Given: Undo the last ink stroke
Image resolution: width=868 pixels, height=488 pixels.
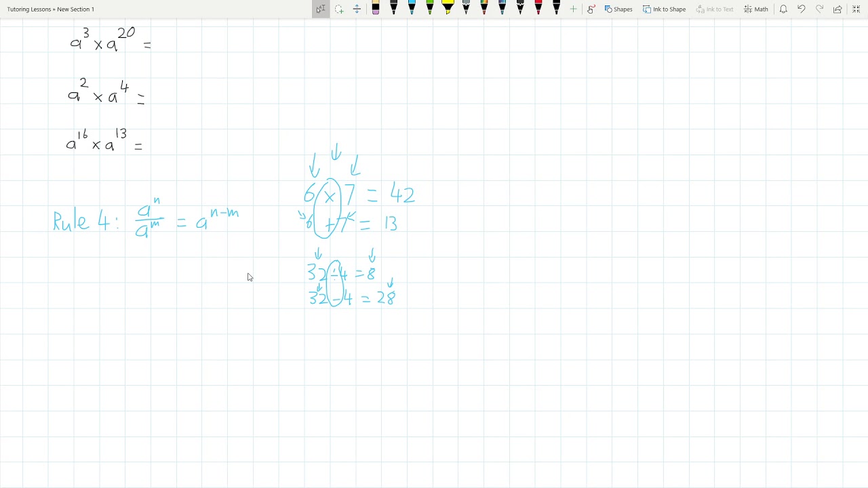Looking at the screenshot, I should tap(802, 9).
